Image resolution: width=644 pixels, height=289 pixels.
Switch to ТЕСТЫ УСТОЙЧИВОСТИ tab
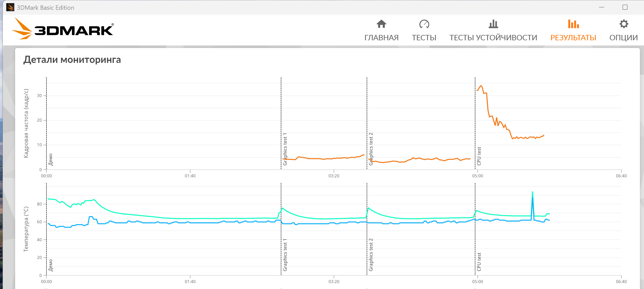coord(493,38)
